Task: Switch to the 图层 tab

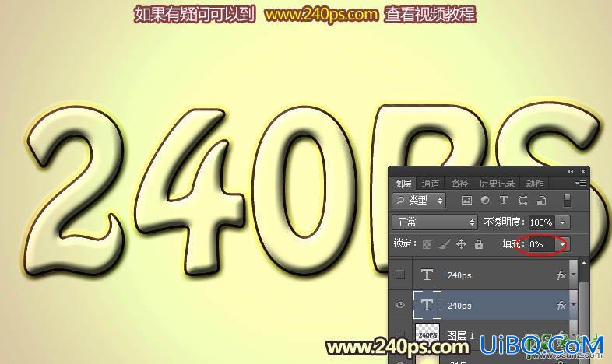Action: pos(403,184)
